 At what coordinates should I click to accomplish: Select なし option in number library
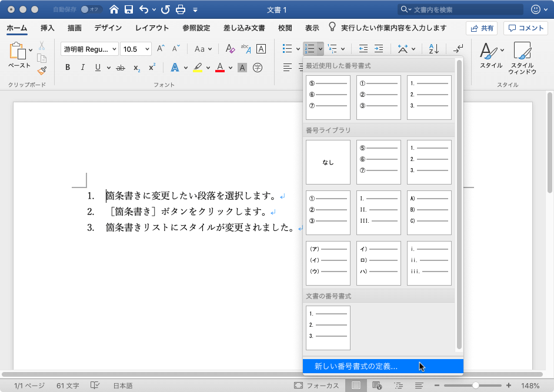(x=328, y=162)
